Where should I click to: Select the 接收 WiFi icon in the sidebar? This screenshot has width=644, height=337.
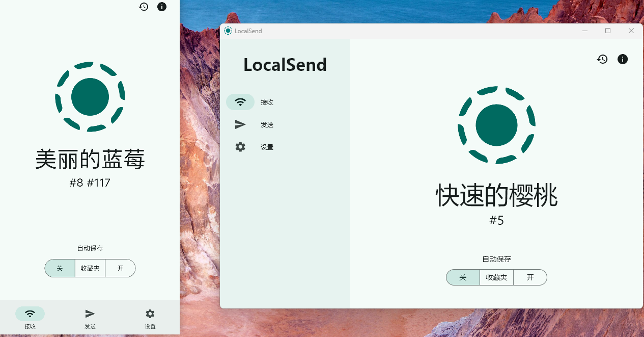point(240,101)
